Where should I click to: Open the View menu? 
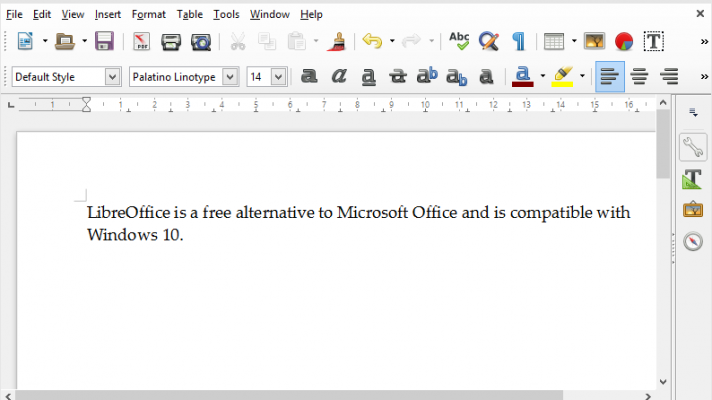[73, 15]
